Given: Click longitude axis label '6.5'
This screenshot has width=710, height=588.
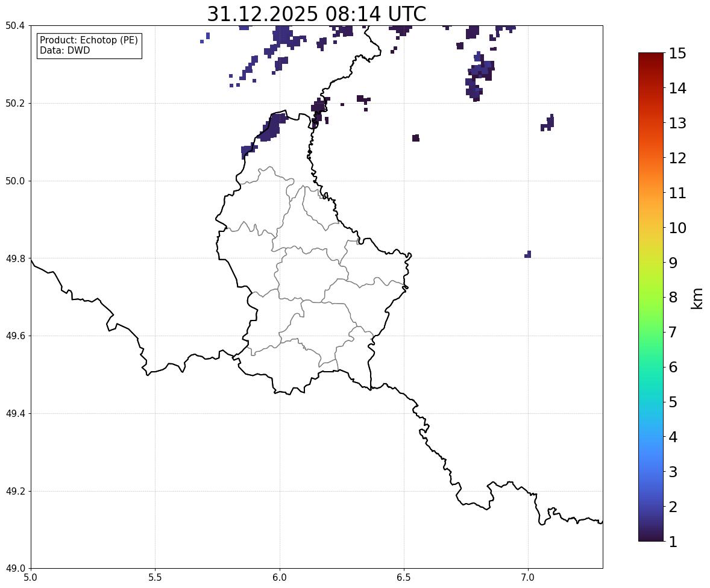Looking at the screenshot, I should pos(404,578).
